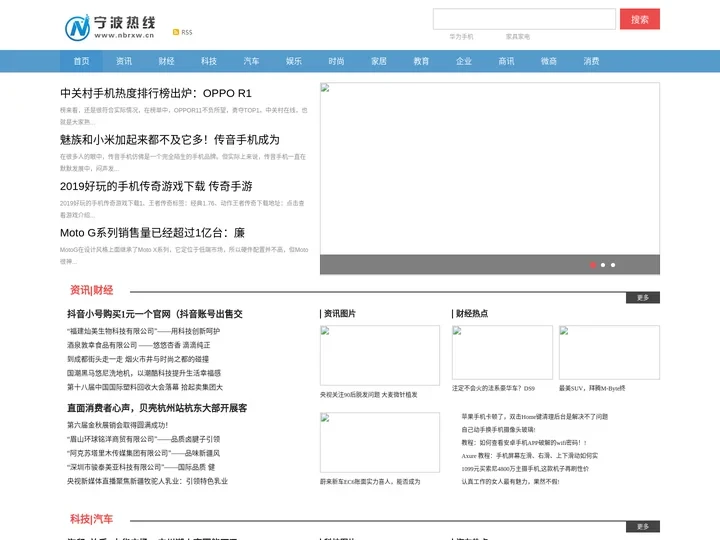Open the 消费 nav item
This screenshot has width=720, height=540.
pos(591,61)
